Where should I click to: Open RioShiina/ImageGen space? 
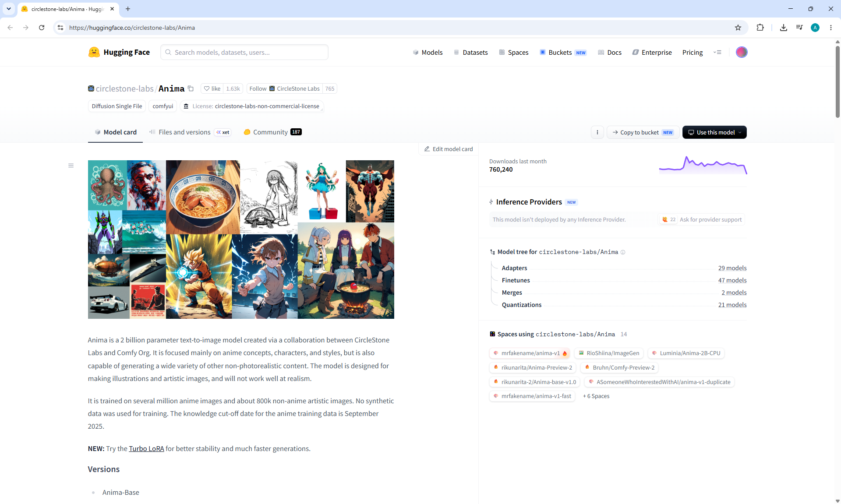pyautogui.click(x=608, y=353)
